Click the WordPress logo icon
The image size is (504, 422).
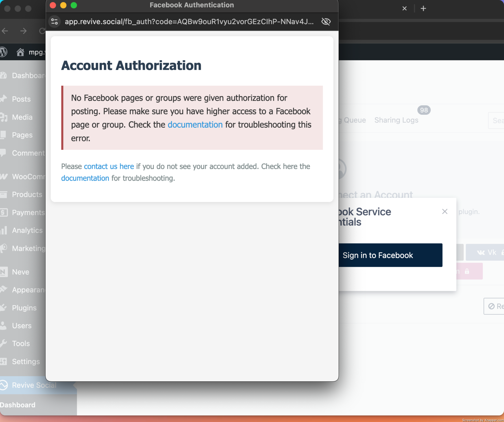[3, 52]
